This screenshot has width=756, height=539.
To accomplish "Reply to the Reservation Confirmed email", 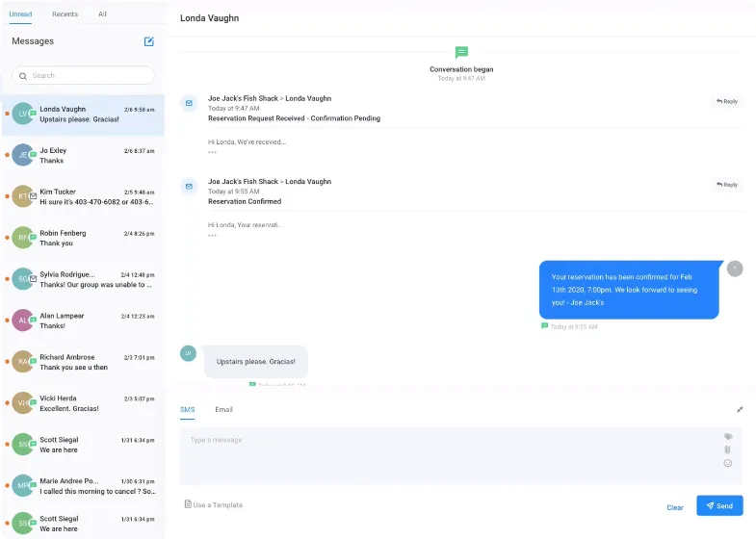I will (726, 185).
